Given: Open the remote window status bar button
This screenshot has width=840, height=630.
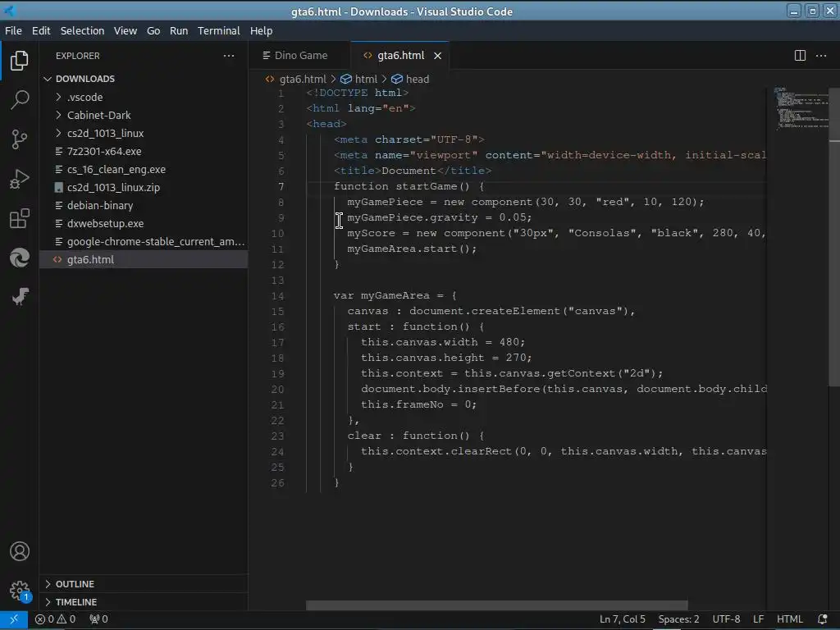Looking at the screenshot, I should click(14, 619).
